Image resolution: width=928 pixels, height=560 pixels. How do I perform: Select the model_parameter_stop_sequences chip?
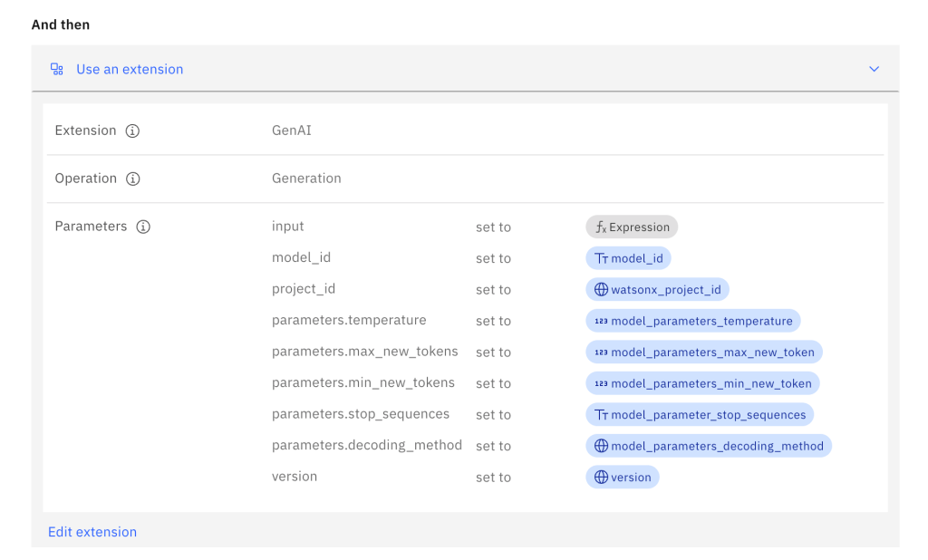tap(700, 415)
